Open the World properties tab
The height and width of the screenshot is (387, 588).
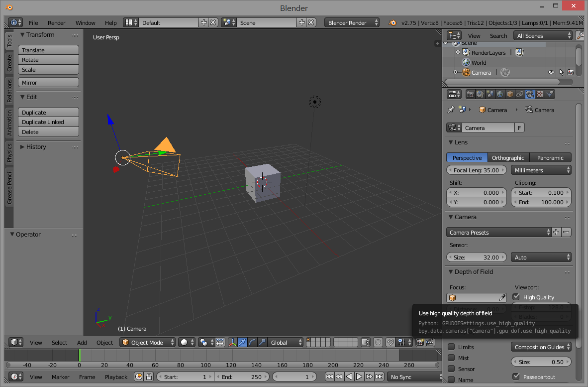[499, 94]
